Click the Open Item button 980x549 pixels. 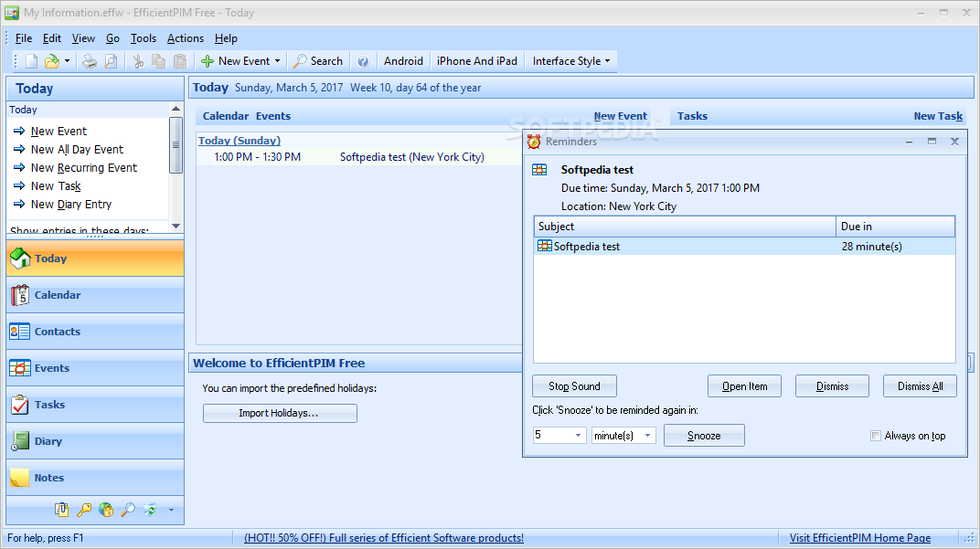(744, 386)
